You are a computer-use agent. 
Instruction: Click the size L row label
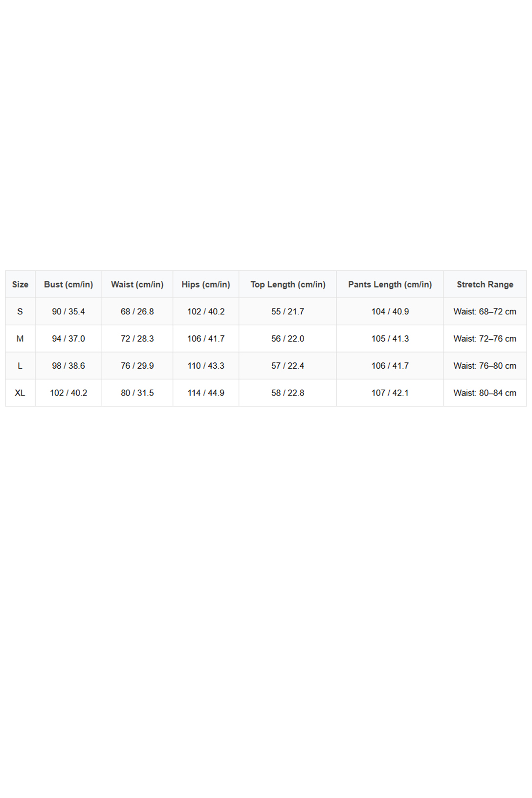click(20, 366)
